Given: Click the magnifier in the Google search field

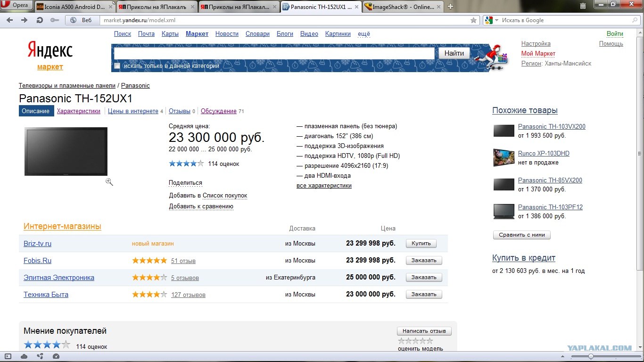Looking at the screenshot, I should click(x=635, y=20).
